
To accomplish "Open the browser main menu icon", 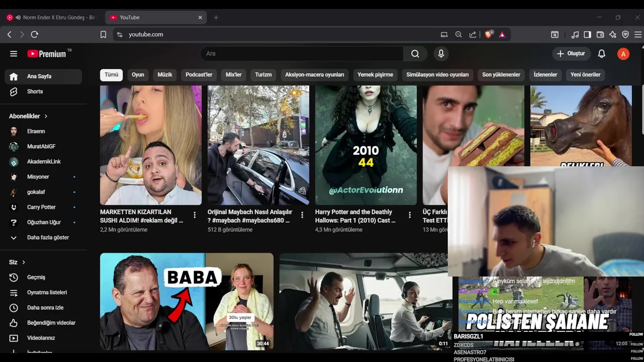I will click(x=638, y=35).
